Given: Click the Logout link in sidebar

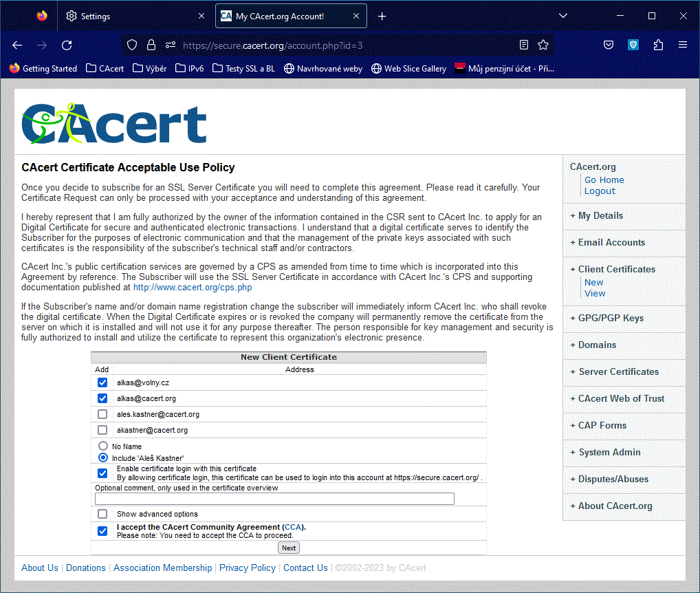Looking at the screenshot, I should click(x=600, y=191).
